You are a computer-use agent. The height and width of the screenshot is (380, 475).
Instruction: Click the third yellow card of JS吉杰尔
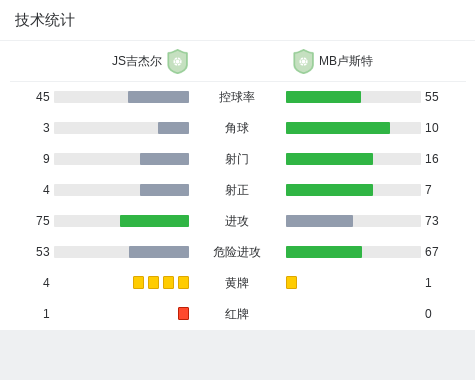[168, 282]
